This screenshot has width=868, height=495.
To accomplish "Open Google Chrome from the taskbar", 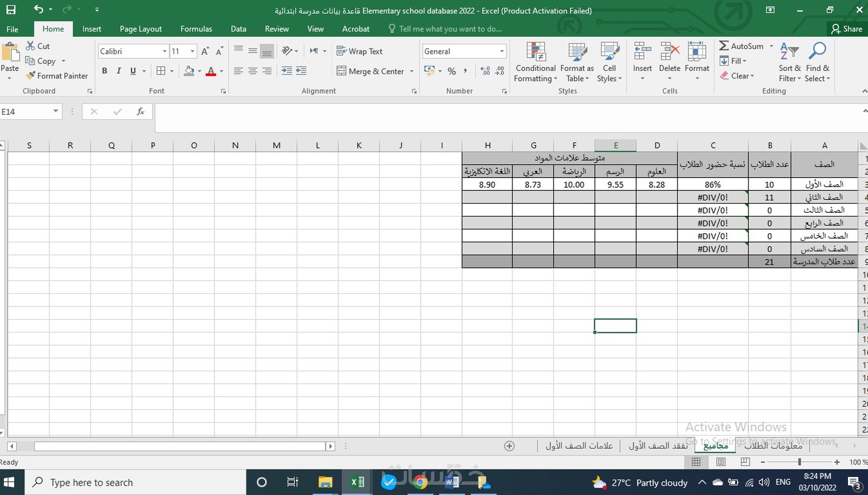I will pyautogui.click(x=420, y=482).
